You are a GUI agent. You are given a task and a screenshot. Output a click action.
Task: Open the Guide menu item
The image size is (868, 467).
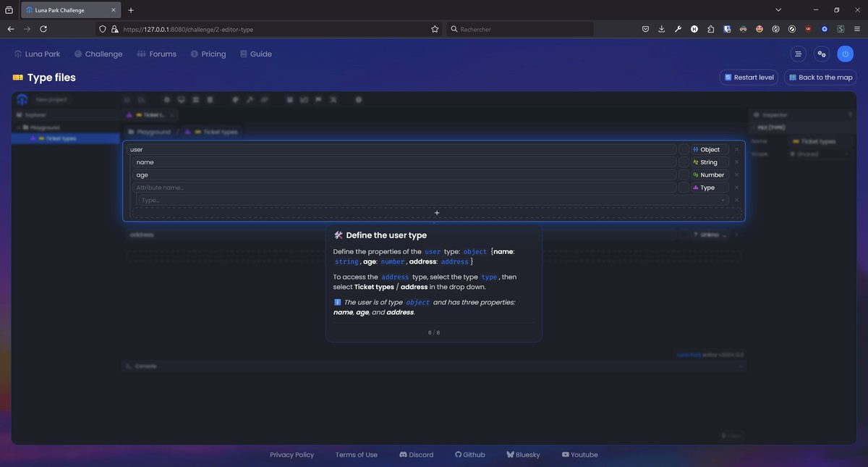tap(256, 54)
